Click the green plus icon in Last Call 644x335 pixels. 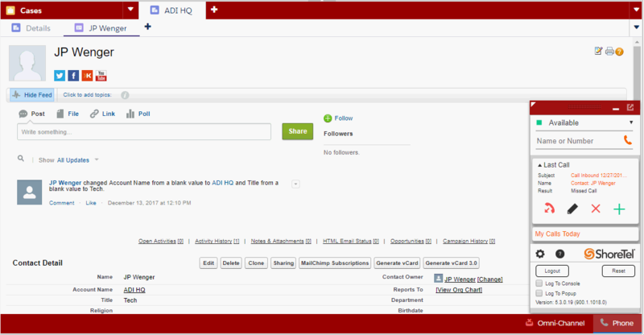[619, 209]
